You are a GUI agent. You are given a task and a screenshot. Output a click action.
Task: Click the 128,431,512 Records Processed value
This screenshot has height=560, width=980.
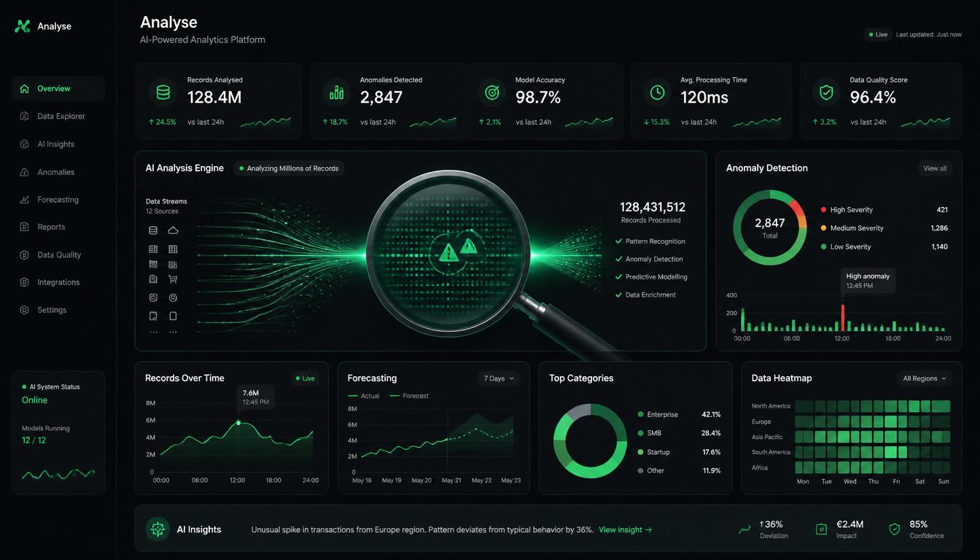click(x=652, y=208)
